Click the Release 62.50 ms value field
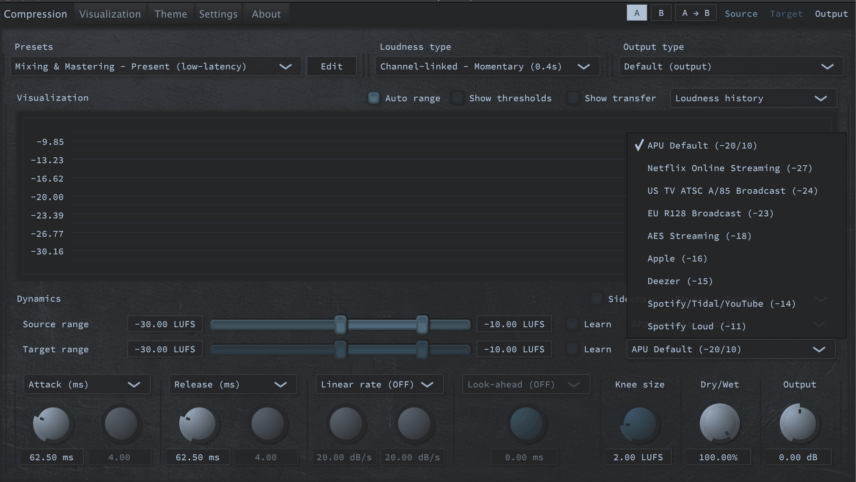The image size is (856, 482). 198,457
